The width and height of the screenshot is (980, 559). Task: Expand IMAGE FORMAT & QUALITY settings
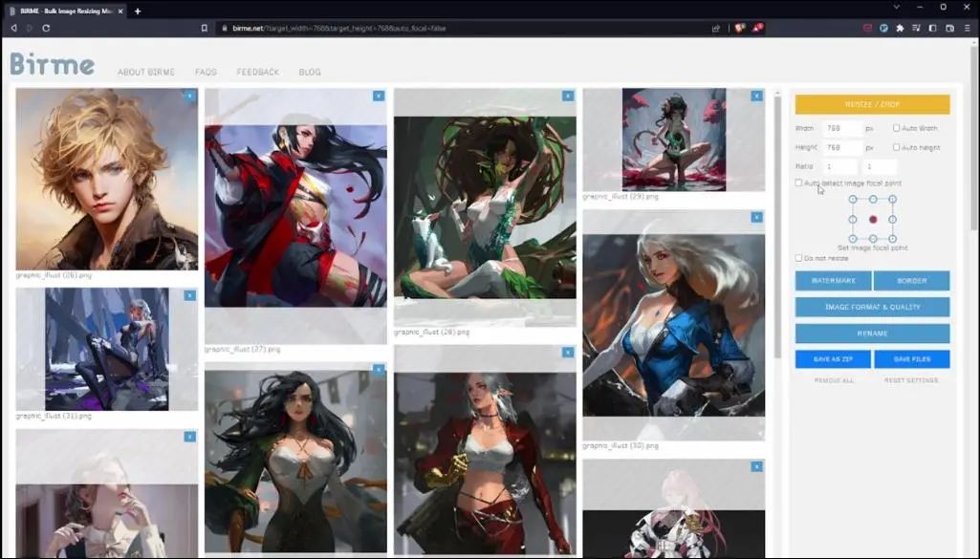point(873,307)
